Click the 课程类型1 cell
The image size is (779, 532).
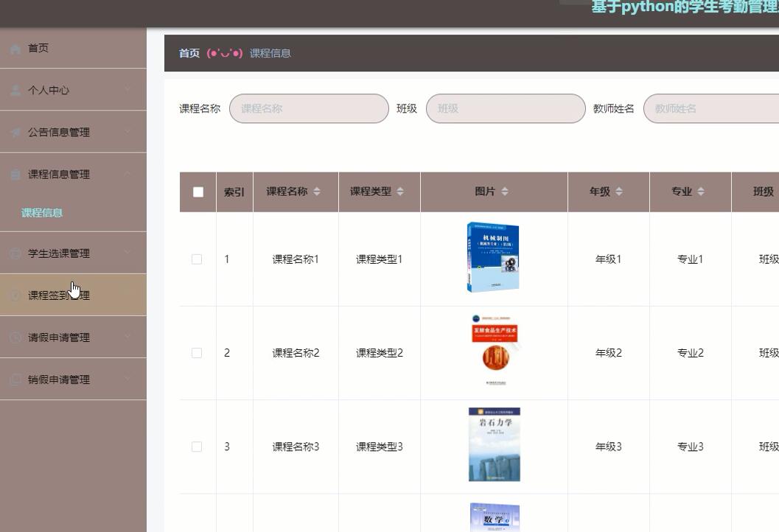click(x=379, y=259)
